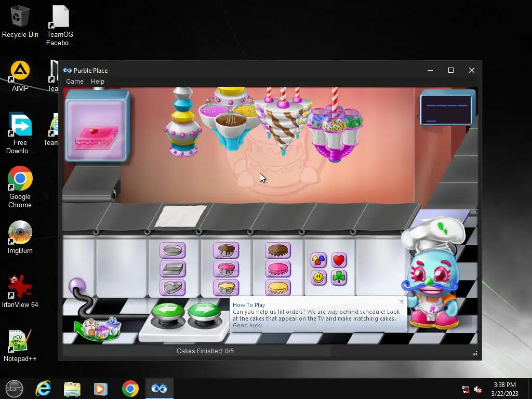Select the round cake pan button
This screenshot has height=399, width=532.
(172, 250)
